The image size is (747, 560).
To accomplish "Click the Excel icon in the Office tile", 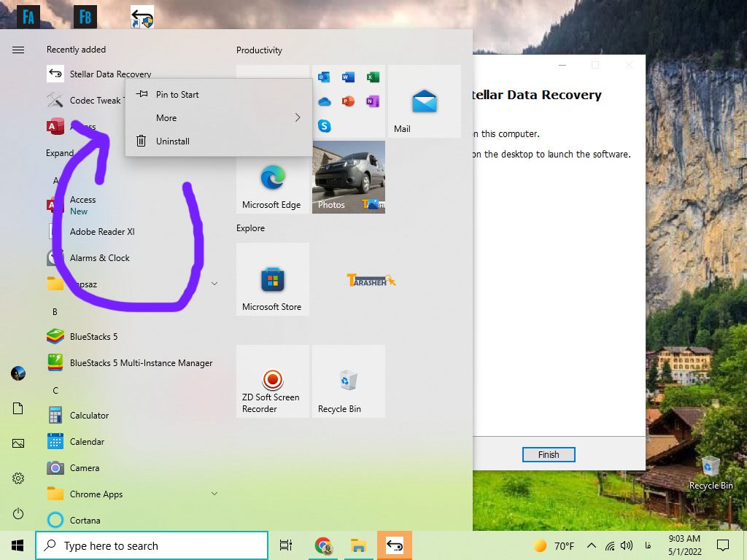I will pyautogui.click(x=373, y=77).
